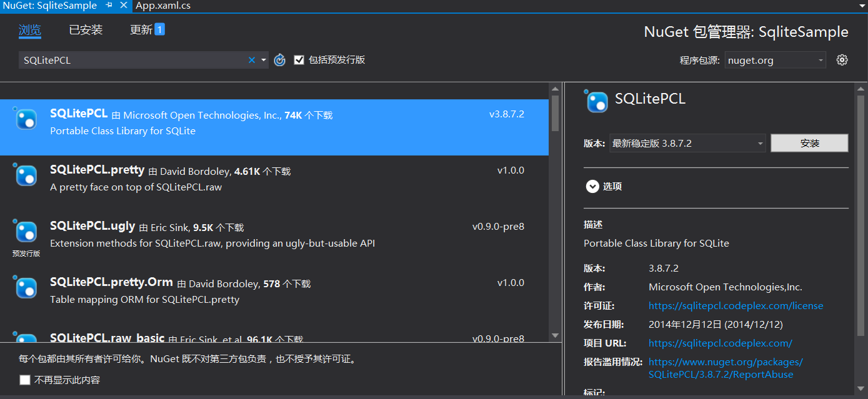Screen dimensions: 868x399
Task: Click author Microsoft Open Technologies,Inc. in details
Action: (725, 287)
